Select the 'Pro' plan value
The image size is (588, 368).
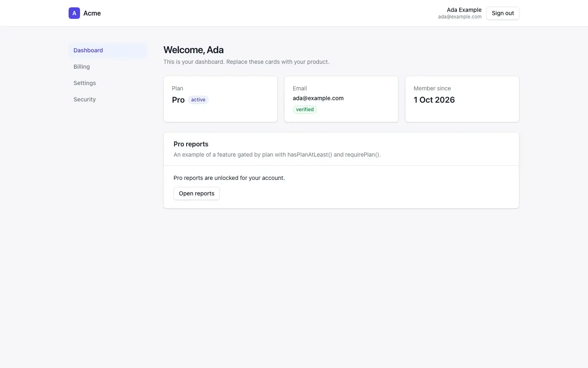click(178, 100)
